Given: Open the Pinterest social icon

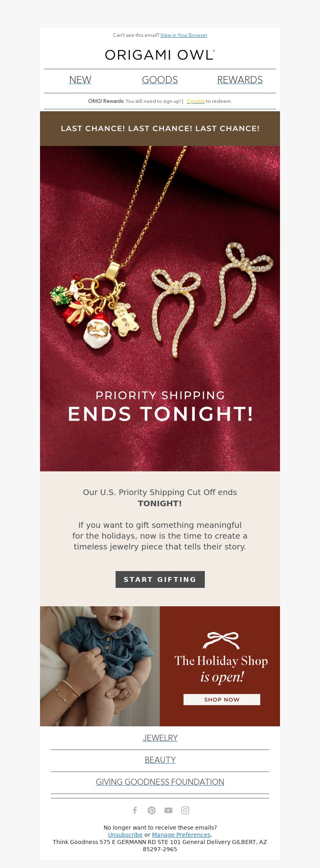Looking at the screenshot, I should coord(152,810).
